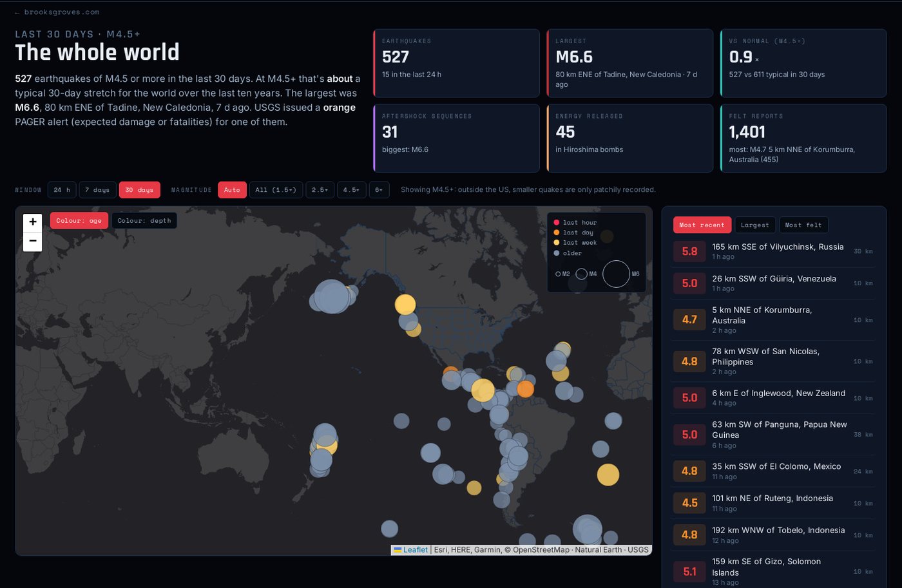Select the Tobelo, Indonesia M4.8 quake

[774, 535]
